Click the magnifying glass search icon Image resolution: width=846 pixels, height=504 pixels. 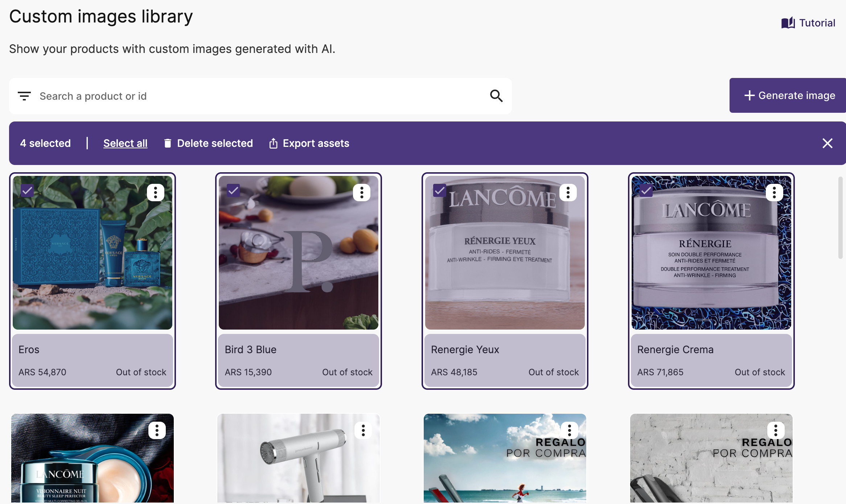click(496, 96)
